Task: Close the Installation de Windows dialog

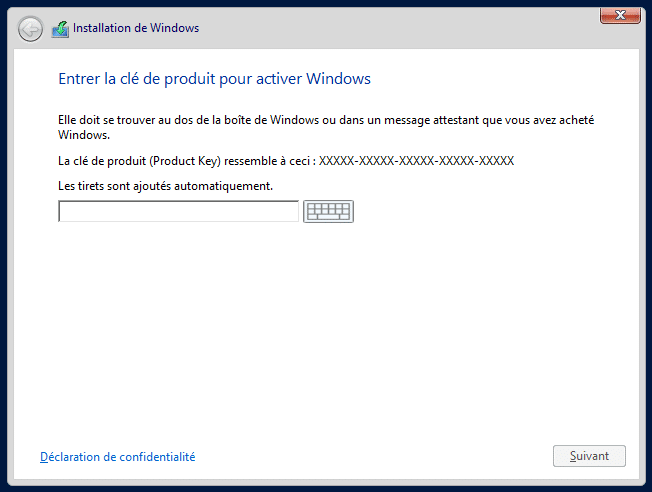Action: (x=620, y=16)
